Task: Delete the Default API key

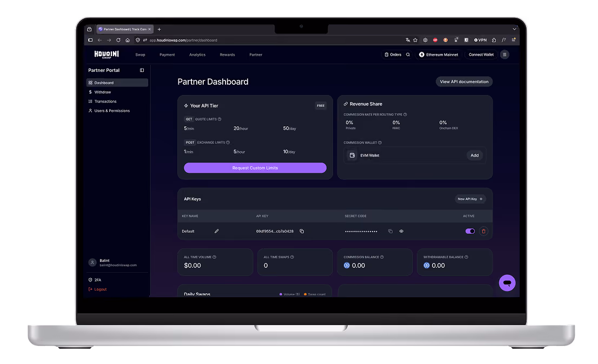Action: [483, 231]
